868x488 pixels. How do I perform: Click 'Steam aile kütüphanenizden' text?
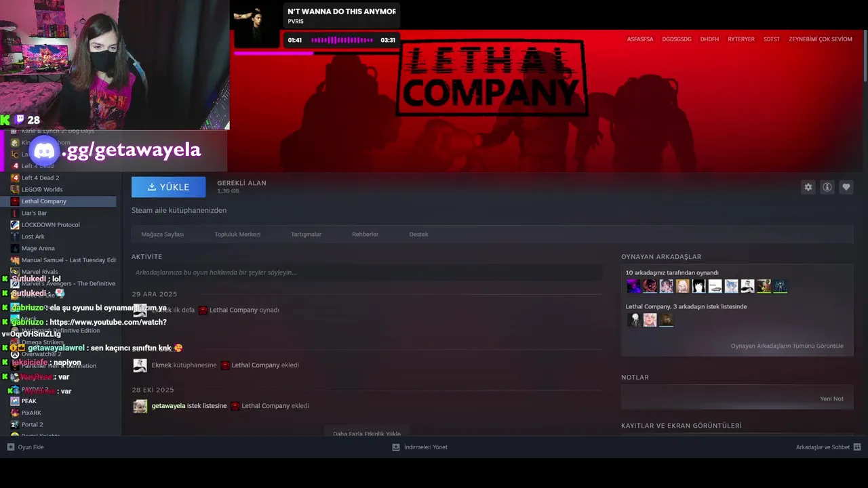(179, 211)
